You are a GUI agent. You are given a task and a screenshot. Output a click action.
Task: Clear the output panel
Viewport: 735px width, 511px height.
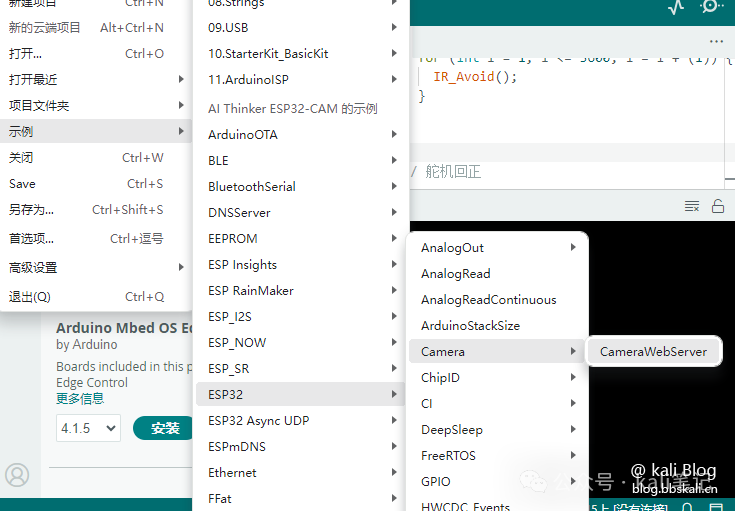click(692, 206)
